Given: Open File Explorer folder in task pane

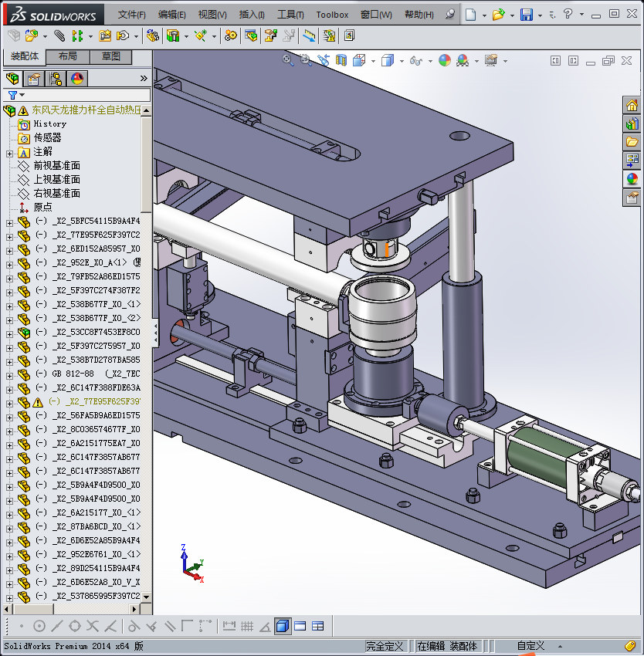Looking at the screenshot, I should click(x=632, y=142).
